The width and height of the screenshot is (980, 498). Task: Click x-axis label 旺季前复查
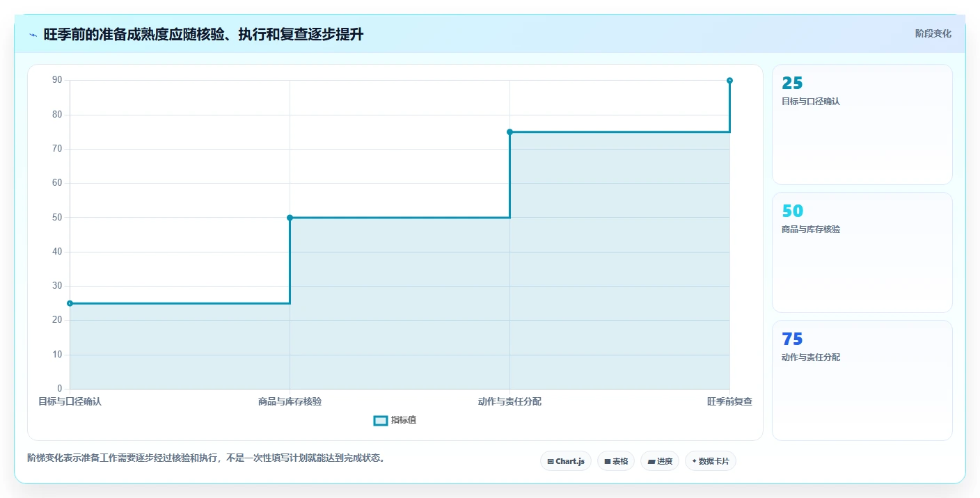[x=729, y=401]
